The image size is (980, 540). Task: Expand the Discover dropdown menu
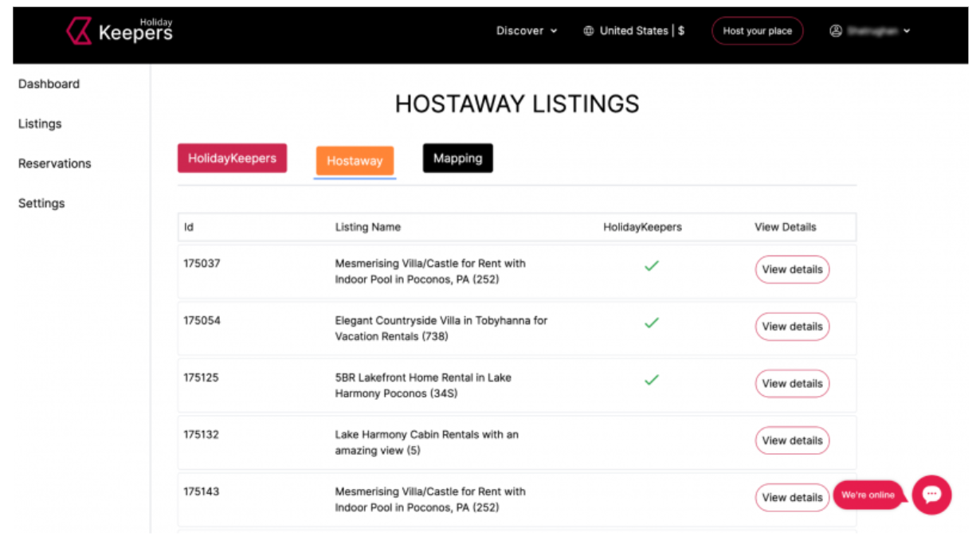(527, 31)
